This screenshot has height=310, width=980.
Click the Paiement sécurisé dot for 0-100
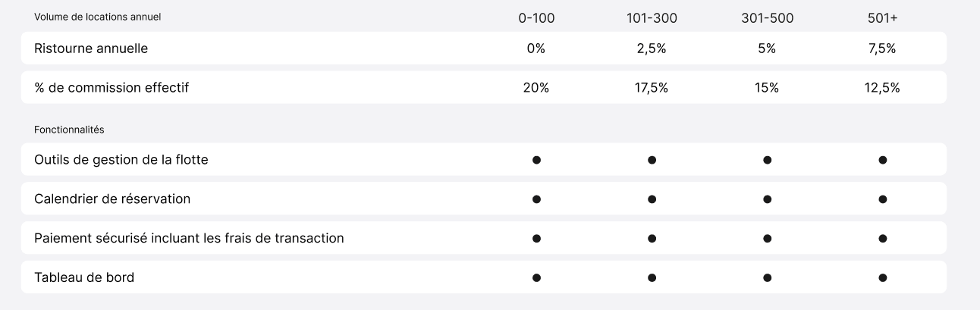coord(536,238)
